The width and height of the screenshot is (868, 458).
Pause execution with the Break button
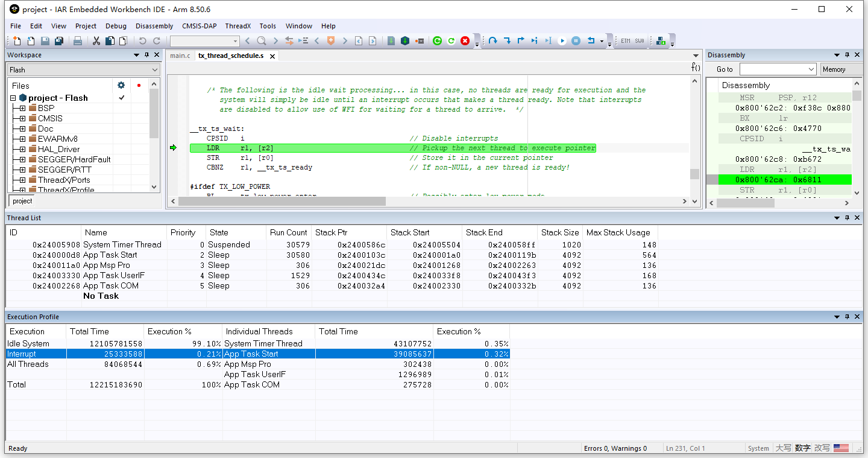pos(576,41)
